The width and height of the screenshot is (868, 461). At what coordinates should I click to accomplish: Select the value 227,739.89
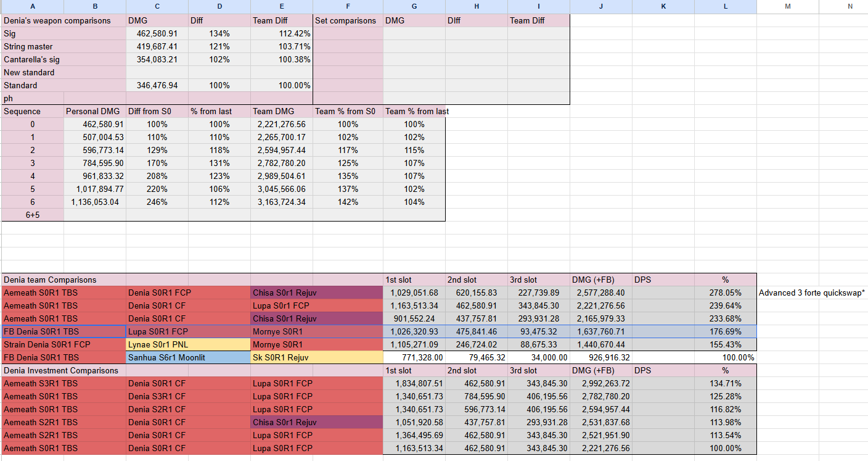[539, 293]
